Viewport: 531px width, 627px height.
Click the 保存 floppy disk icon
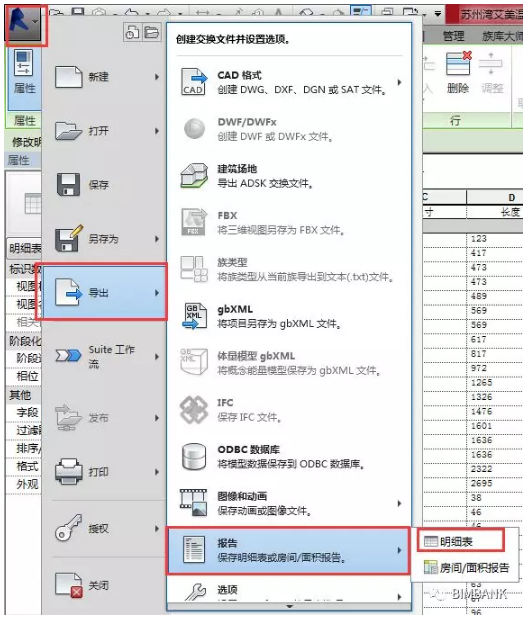(68, 185)
